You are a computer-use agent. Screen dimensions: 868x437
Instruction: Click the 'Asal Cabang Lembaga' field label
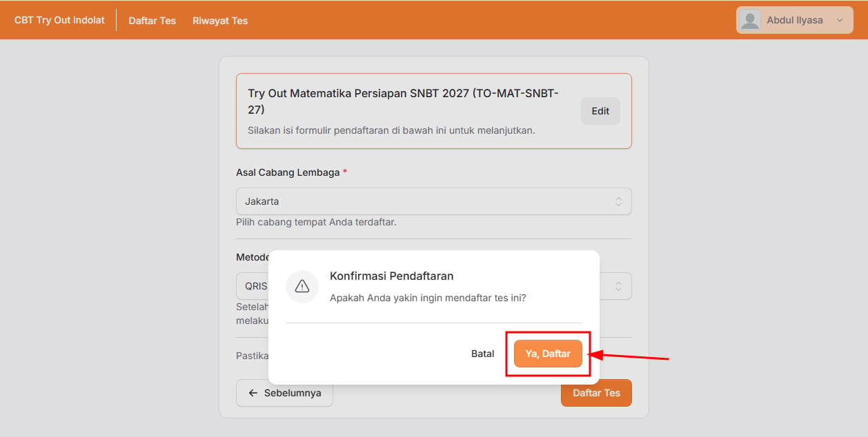pos(288,172)
